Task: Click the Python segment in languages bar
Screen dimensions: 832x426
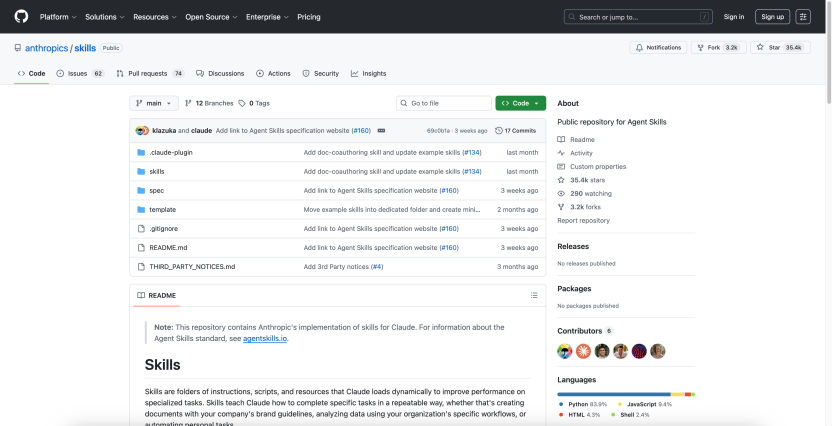Action: (613, 394)
